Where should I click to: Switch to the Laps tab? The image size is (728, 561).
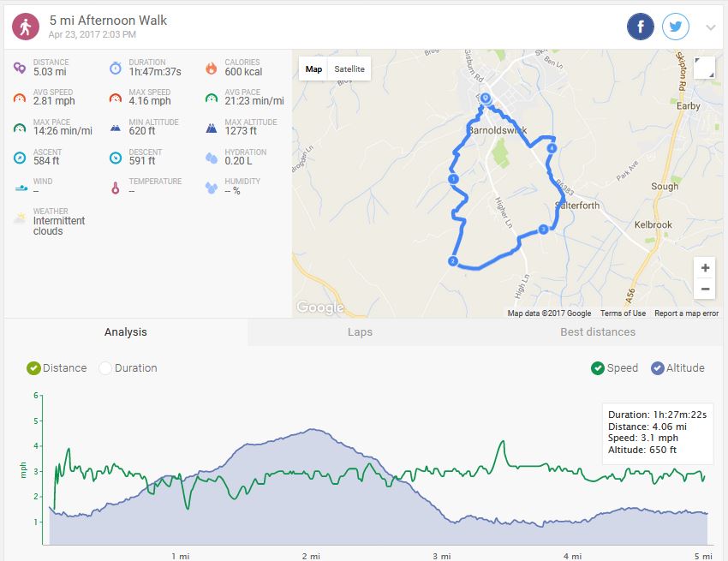[360, 332]
